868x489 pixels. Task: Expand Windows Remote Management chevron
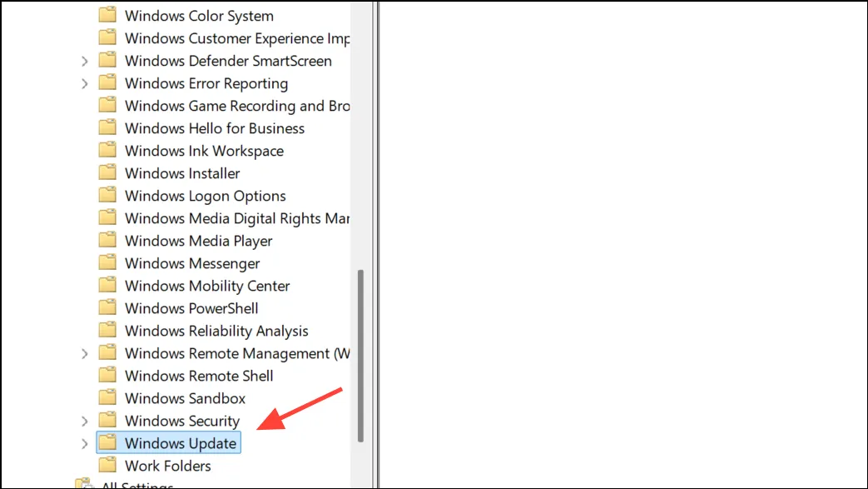pos(85,354)
